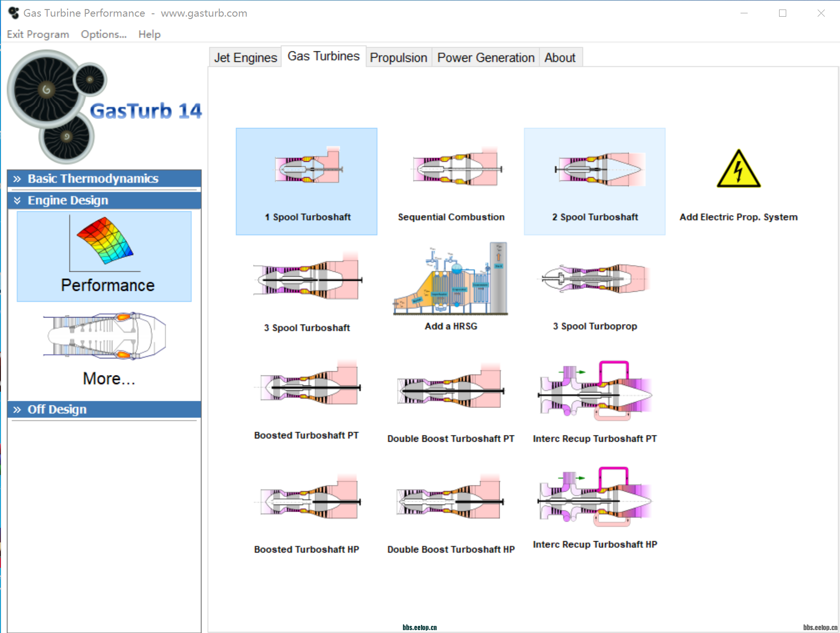
Task: Choose the Sequential Combustion engine diagram
Action: point(457,167)
